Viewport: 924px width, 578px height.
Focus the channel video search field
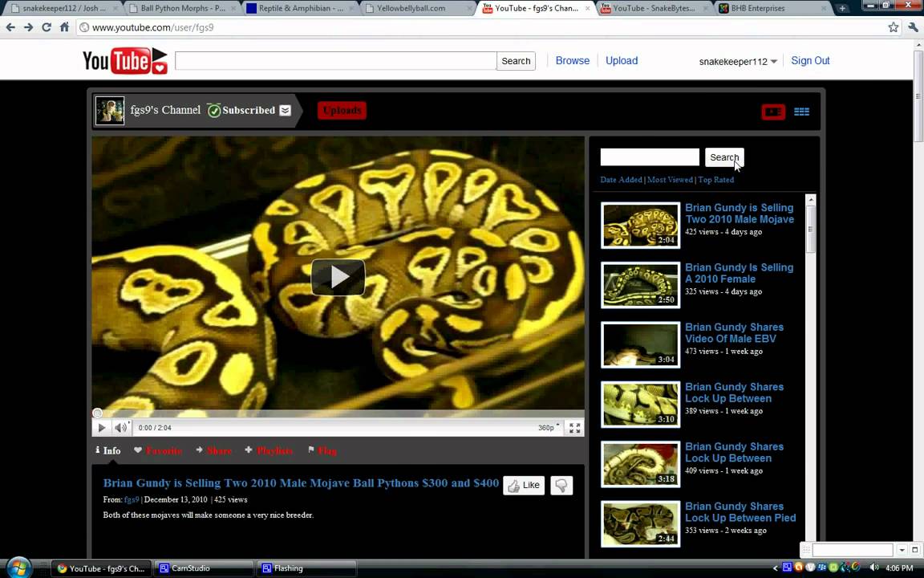click(x=650, y=157)
